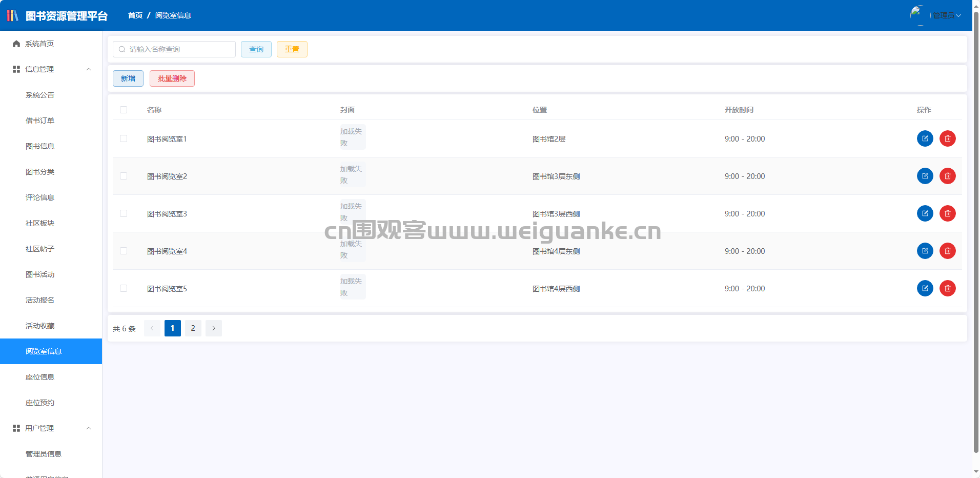Open 图书活动 menu item
This screenshot has width=980, height=478.
pos(51,274)
